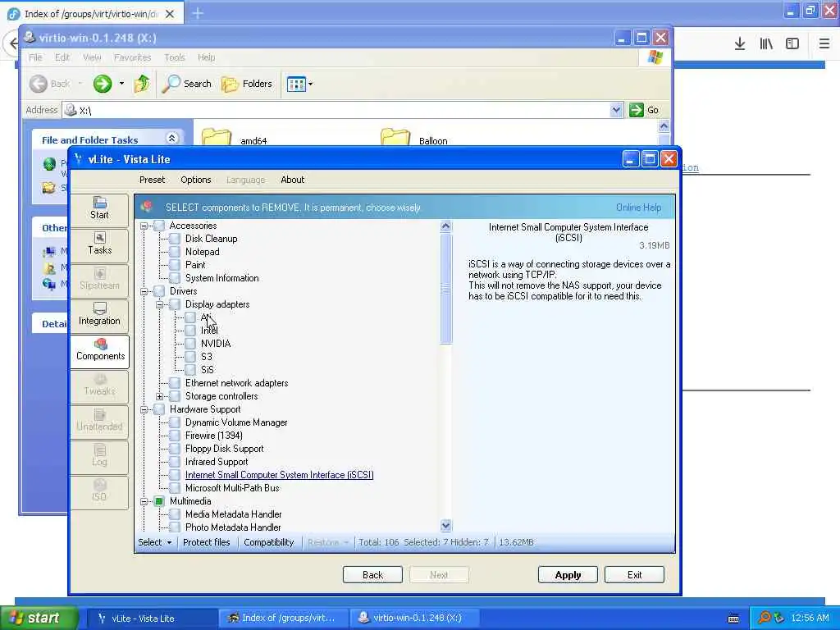Open the Tools menu in Explorer window
Viewport: 840px width, 630px height.
[174, 57]
